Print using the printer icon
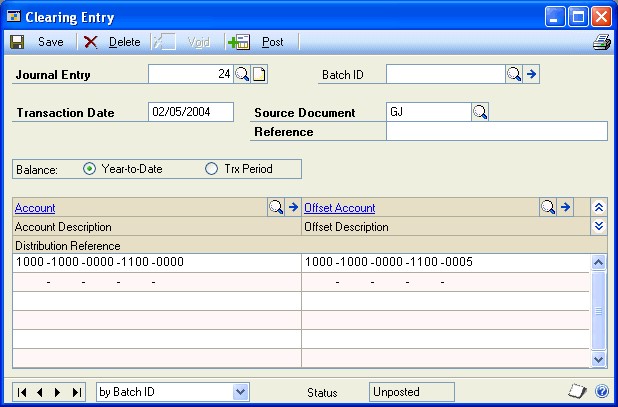Image resolution: width=618 pixels, height=407 pixels. tap(601, 42)
